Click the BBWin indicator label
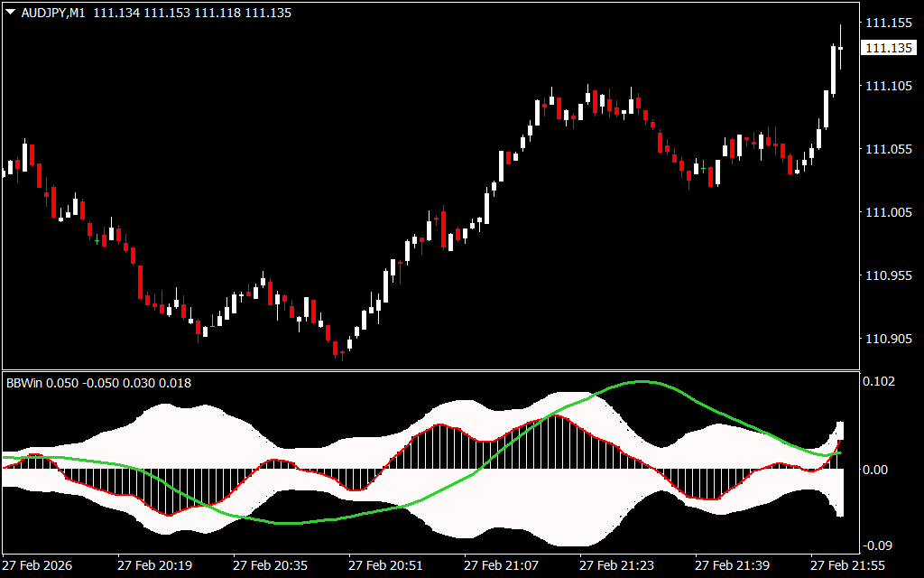This screenshot has width=924, height=578. pyautogui.click(x=23, y=383)
